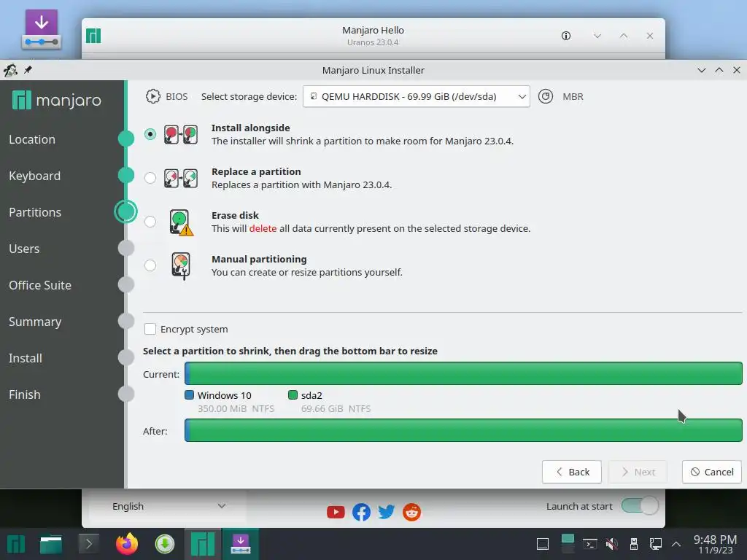Click the blue Windows 10 legend swatch
Screen dimensions: 747x560
pyautogui.click(x=189, y=394)
